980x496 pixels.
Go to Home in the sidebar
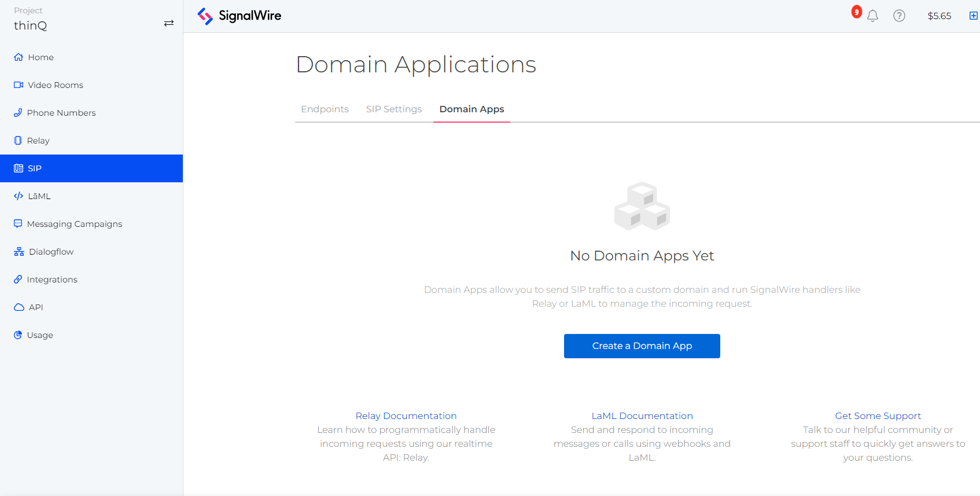pyautogui.click(x=40, y=57)
